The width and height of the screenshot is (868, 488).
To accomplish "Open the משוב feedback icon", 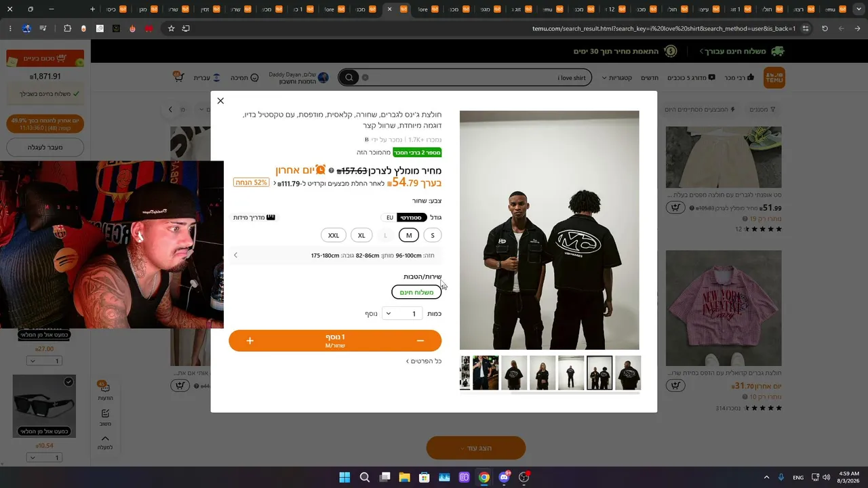I will coord(105,418).
